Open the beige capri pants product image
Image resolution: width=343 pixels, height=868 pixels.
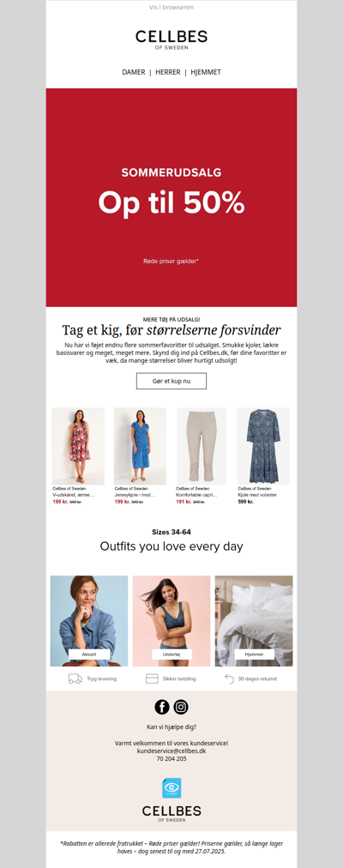point(202,446)
